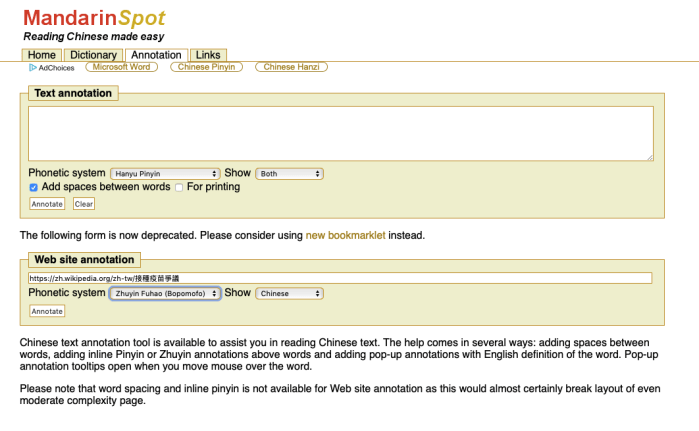
Task: Follow the Chinese Pinyin ad link
Action: pos(207,67)
